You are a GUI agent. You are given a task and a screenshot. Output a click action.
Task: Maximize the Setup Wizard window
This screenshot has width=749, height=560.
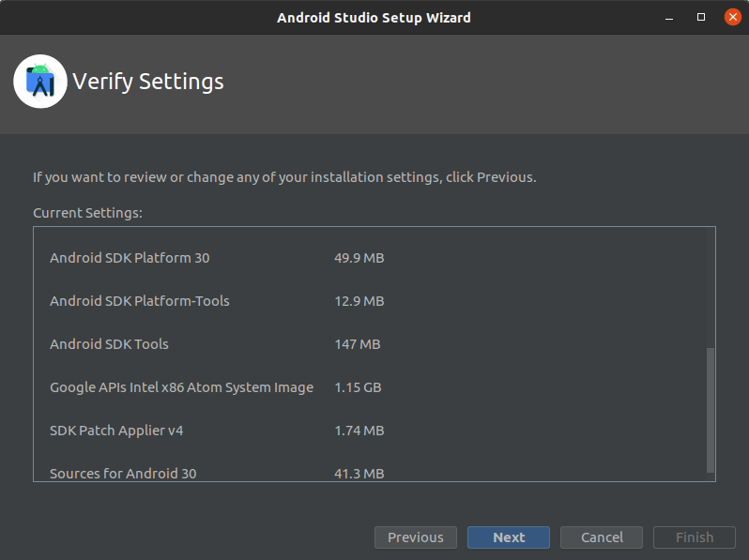tap(701, 18)
